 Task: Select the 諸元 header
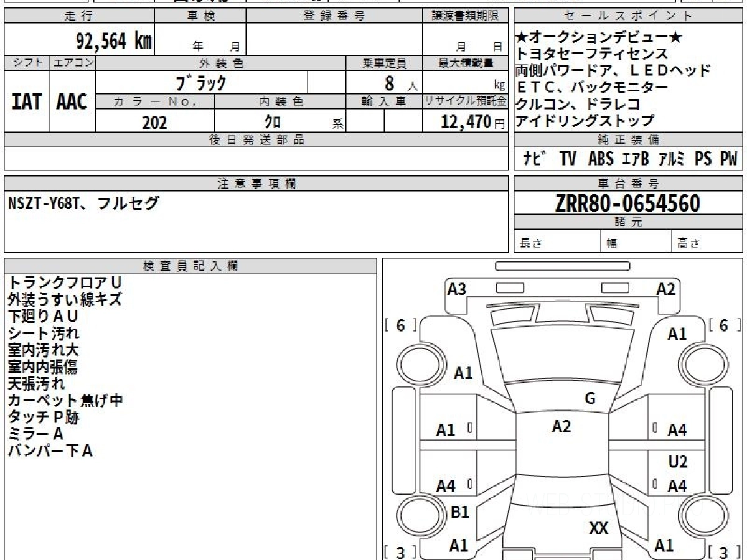pyautogui.click(x=628, y=222)
